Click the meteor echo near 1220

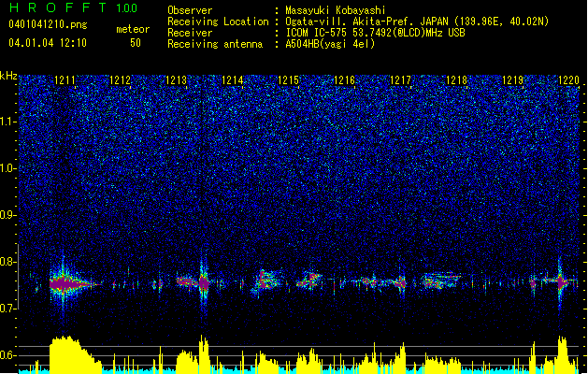tap(561, 281)
